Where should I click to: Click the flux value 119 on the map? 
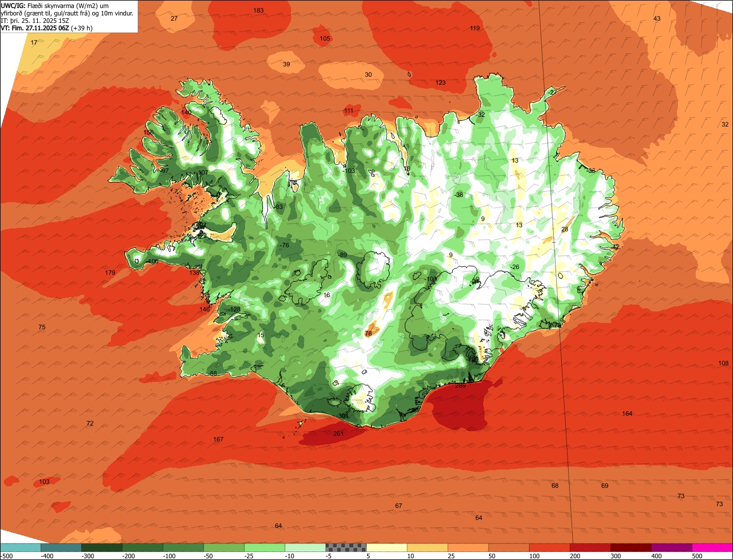pos(475,28)
